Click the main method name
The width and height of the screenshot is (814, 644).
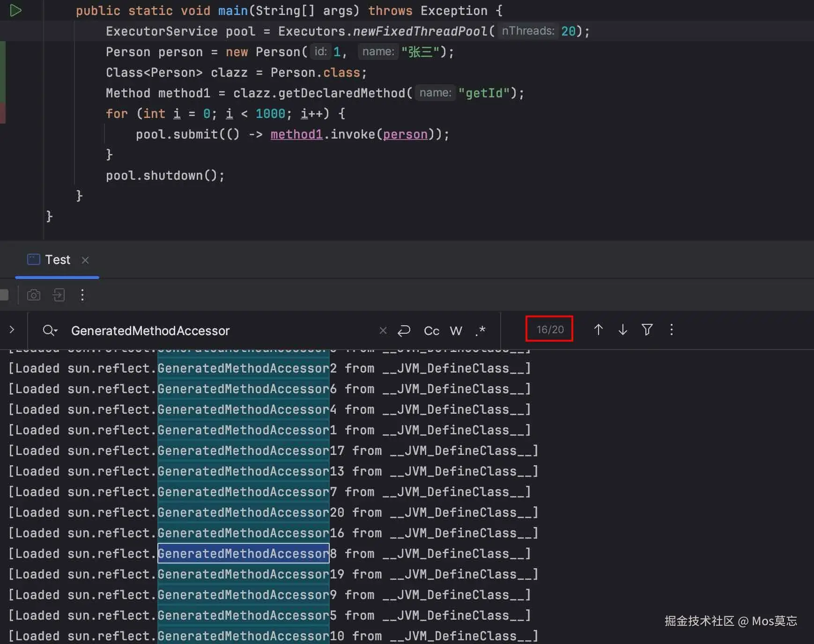click(x=233, y=11)
